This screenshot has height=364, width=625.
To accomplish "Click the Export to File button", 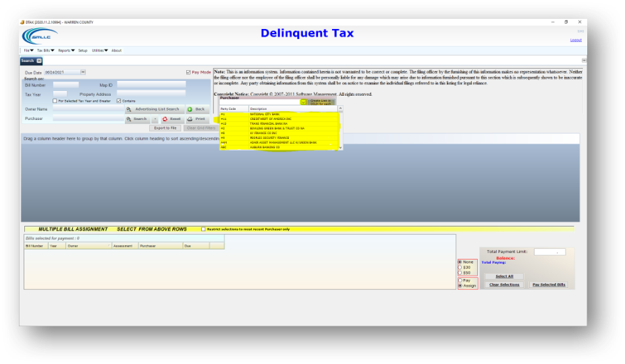I will pos(165,127).
